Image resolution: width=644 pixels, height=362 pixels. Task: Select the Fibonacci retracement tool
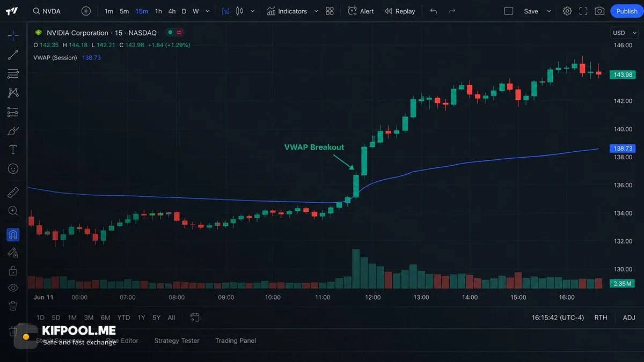point(13,73)
